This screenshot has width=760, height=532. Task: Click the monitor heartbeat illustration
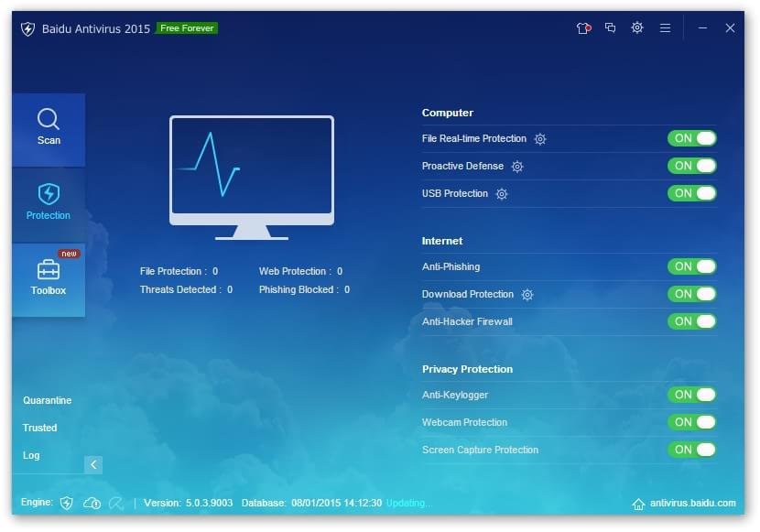click(252, 178)
